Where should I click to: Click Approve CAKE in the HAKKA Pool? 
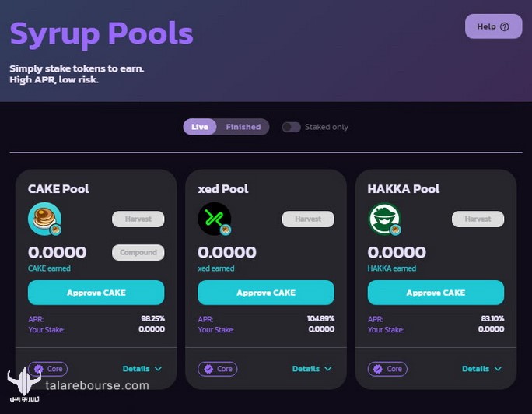point(436,293)
